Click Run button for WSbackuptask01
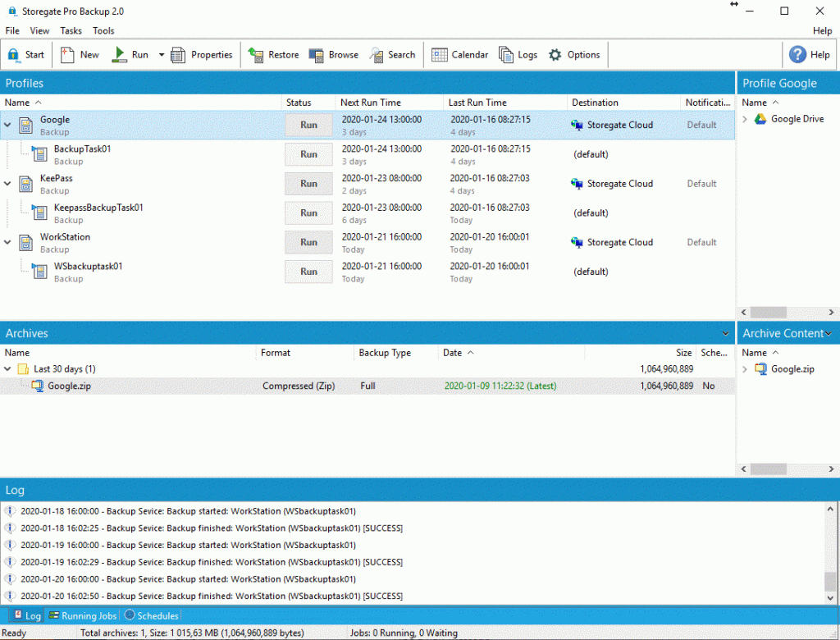This screenshot has width=840, height=640. click(x=308, y=272)
